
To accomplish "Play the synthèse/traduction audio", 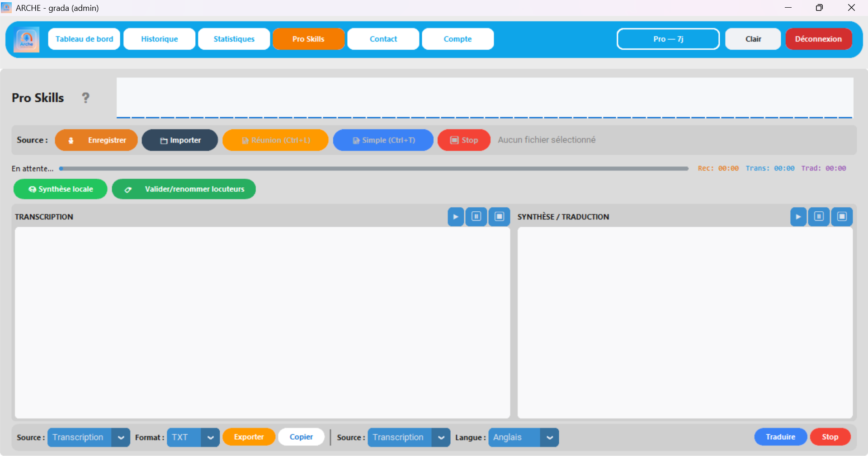I will (x=798, y=217).
